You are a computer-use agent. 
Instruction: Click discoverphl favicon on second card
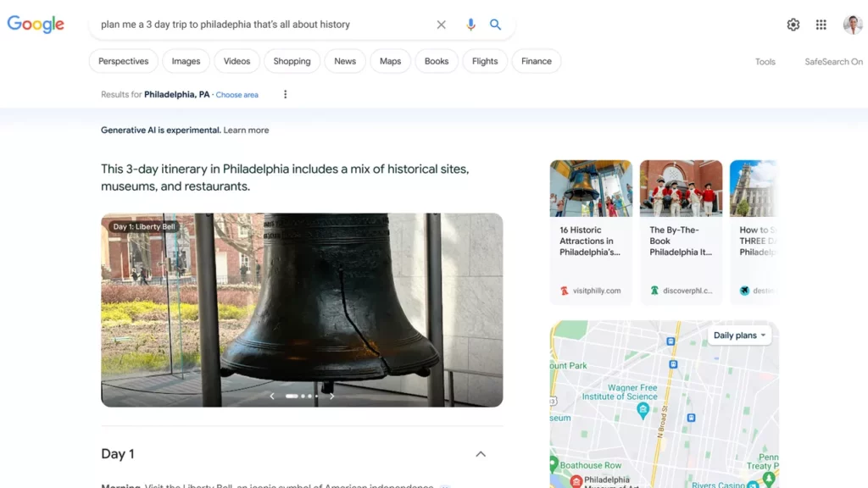coord(654,291)
